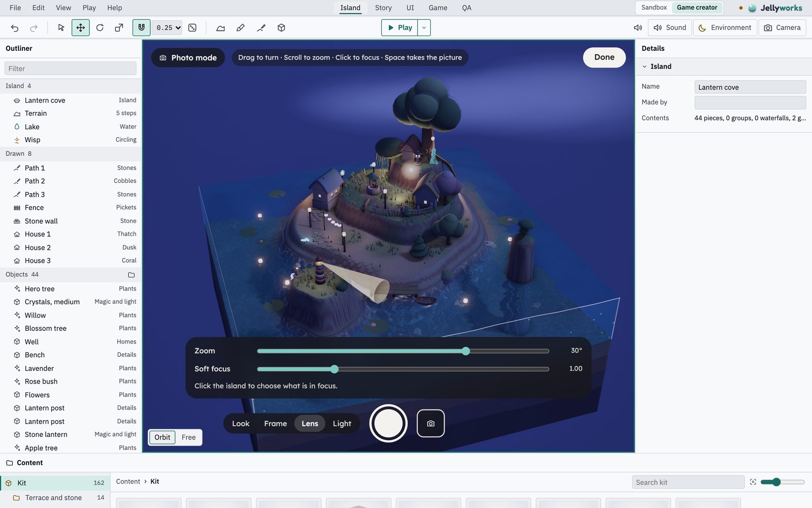This screenshot has width=812, height=508.
Task: Open the 0.25 snap size dropdown
Action: [x=168, y=28]
